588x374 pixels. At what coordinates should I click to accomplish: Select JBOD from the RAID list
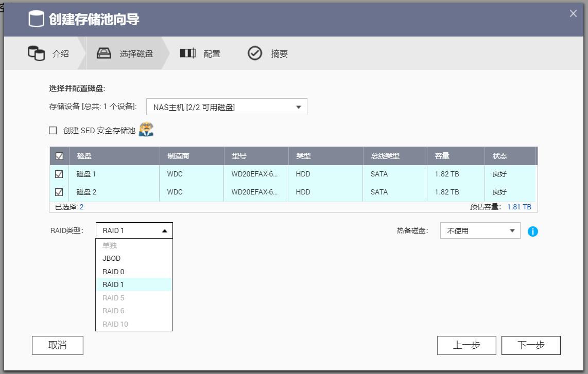[x=111, y=258]
